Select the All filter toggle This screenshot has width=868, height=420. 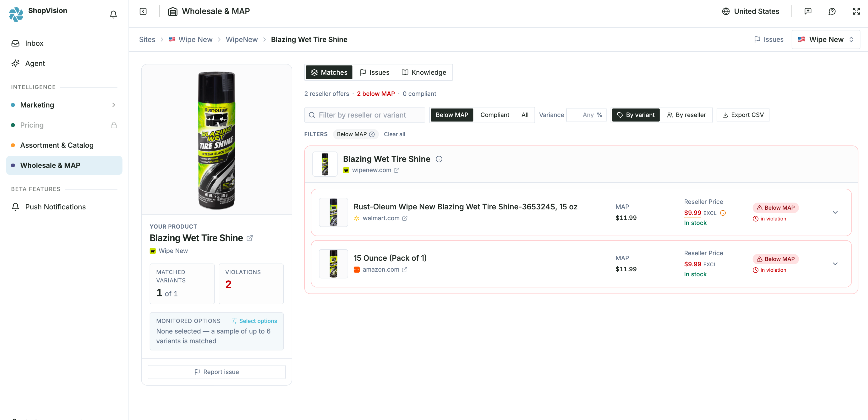tap(525, 115)
